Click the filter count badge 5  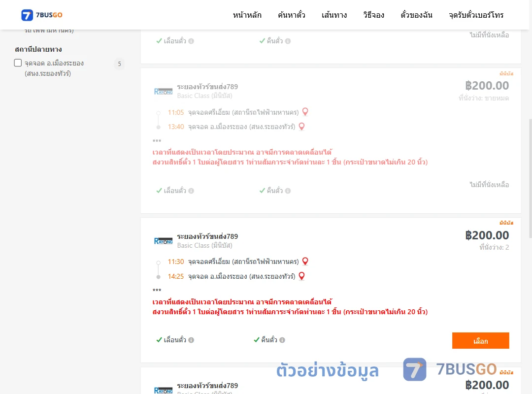(x=119, y=64)
